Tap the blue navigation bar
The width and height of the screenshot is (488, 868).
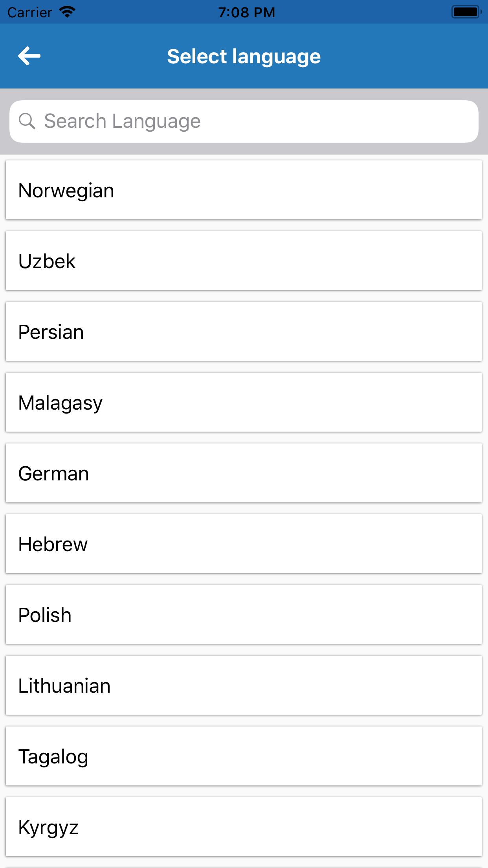click(x=393, y=56)
